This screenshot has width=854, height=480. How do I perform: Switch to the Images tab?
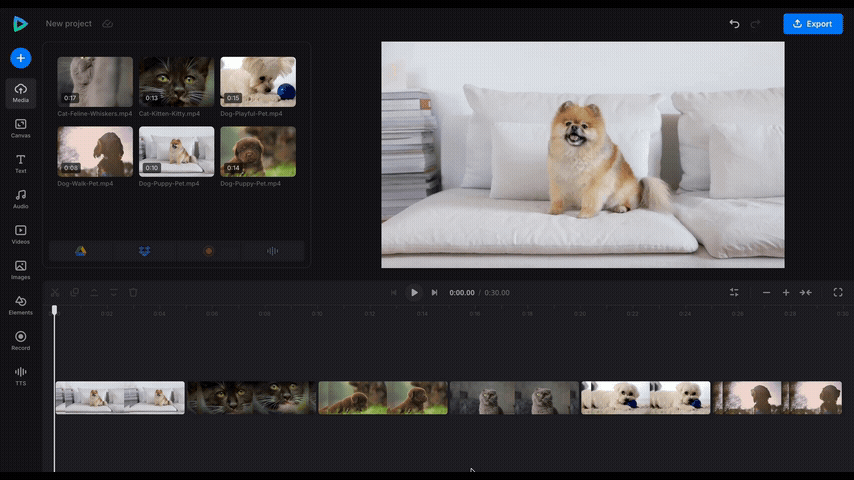pyautogui.click(x=21, y=269)
